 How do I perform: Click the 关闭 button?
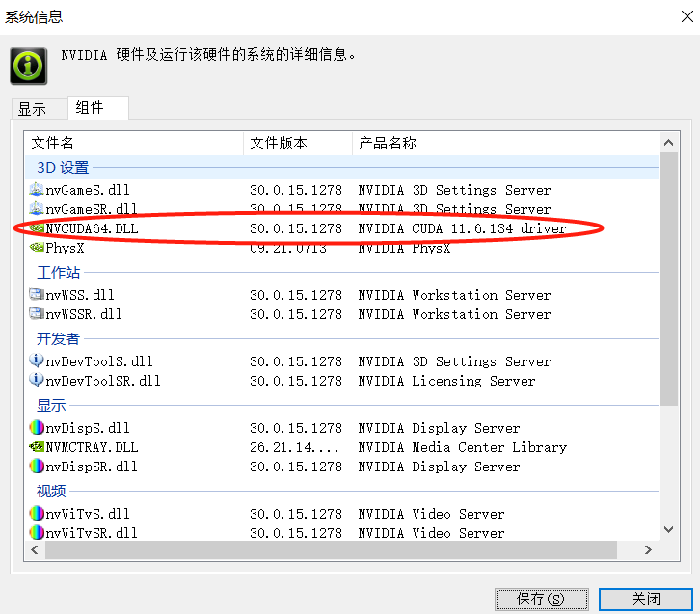point(645,599)
